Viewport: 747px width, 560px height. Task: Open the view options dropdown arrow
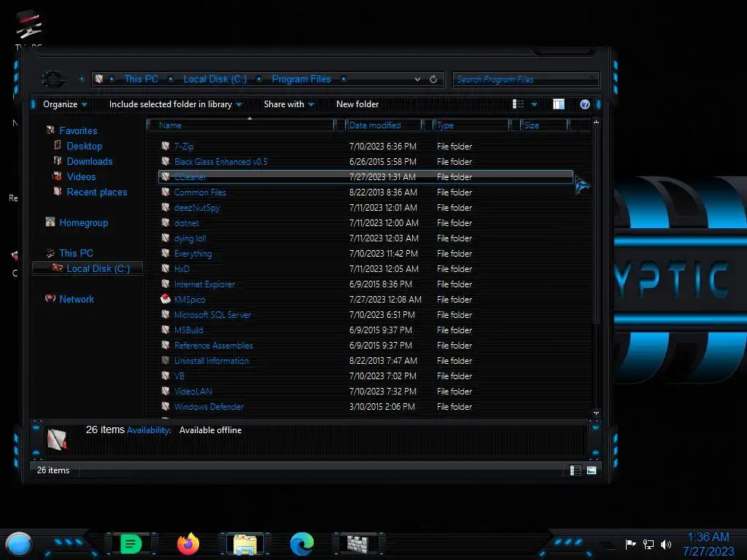tap(534, 104)
